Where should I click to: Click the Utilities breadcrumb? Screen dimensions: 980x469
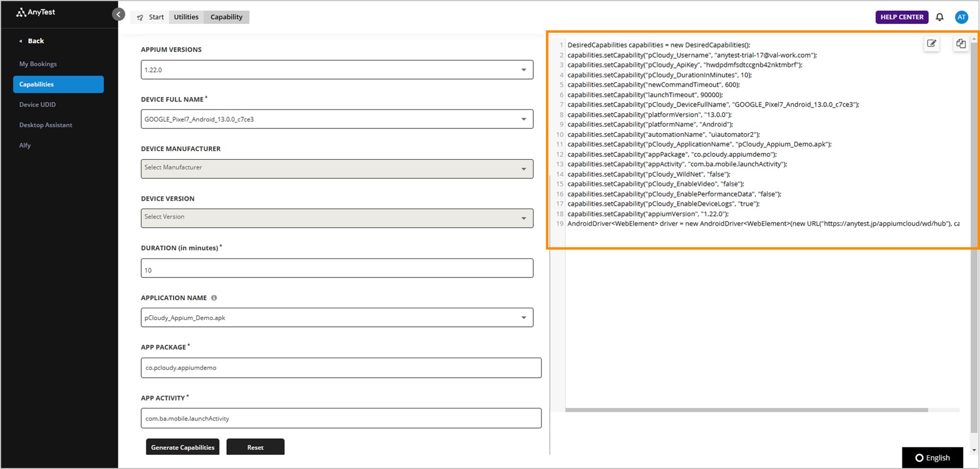186,17
